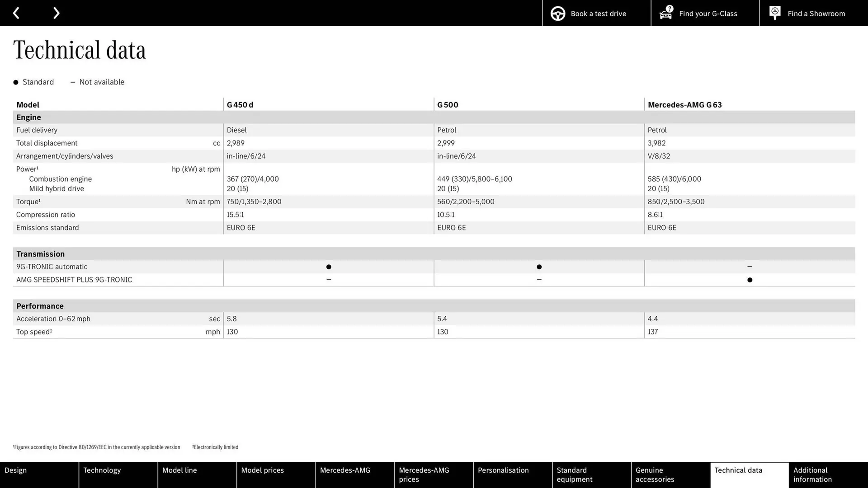Click the Mercedes-AMG G 63 column header
This screenshot has height=488, width=868.
[x=684, y=105]
